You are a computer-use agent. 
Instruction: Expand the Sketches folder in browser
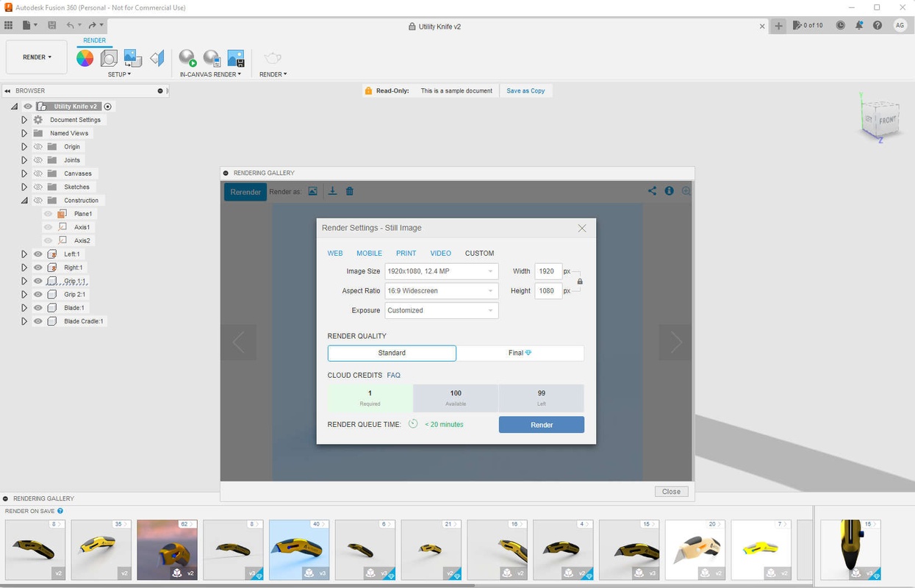tap(24, 187)
